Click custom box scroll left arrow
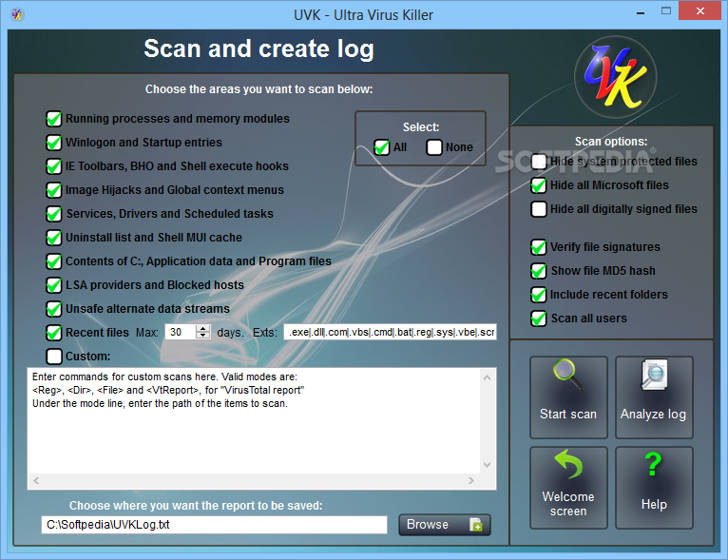The image size is (728, 560). (x=36, y=480)
